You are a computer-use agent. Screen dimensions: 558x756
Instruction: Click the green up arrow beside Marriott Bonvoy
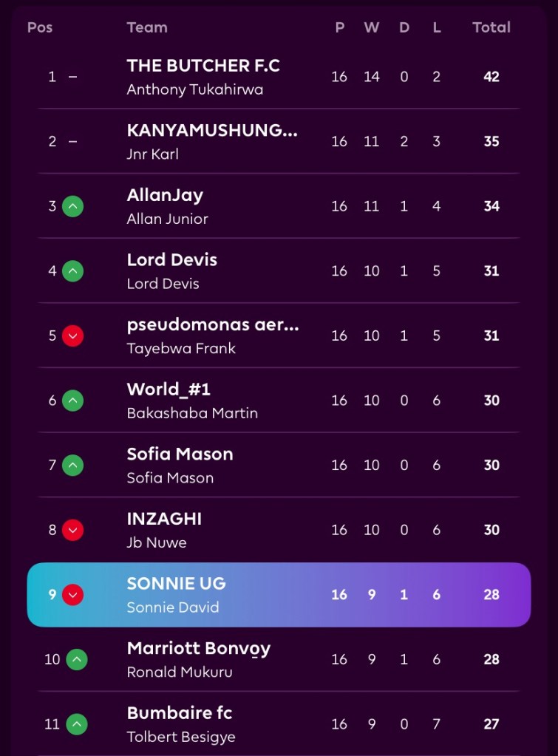77,659
